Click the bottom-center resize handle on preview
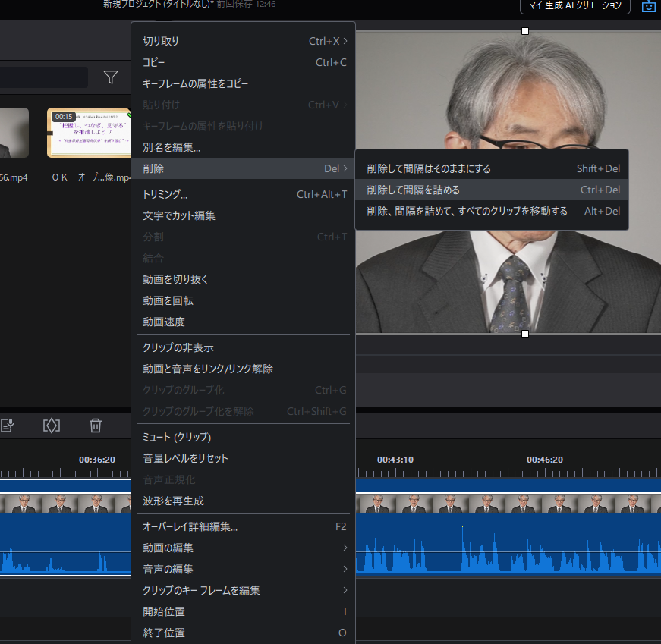 click(524, 334)
